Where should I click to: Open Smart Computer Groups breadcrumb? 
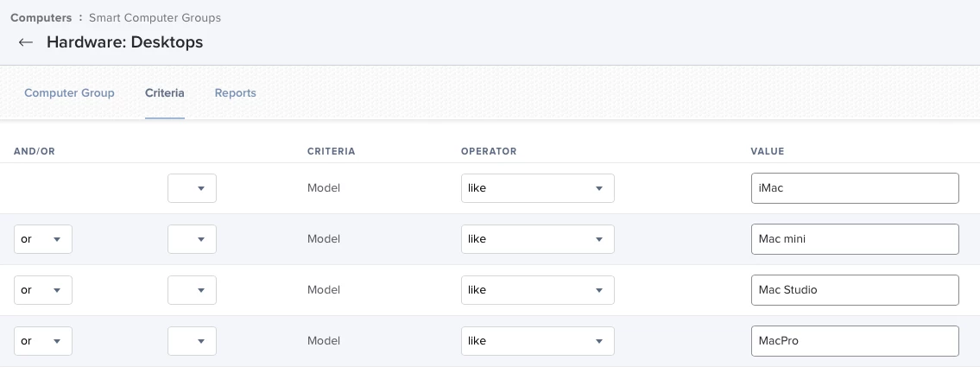click(155, 17)
